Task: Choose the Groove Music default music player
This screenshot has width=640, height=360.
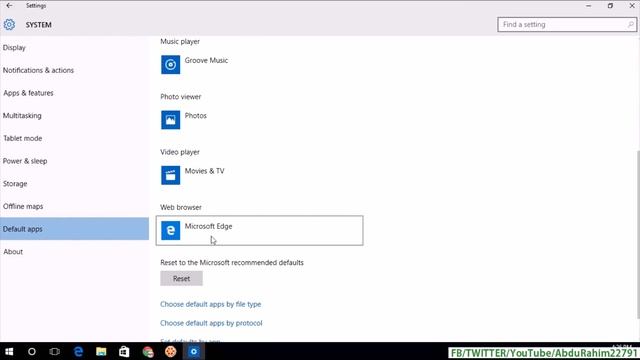Action: [x=260, y=64]
